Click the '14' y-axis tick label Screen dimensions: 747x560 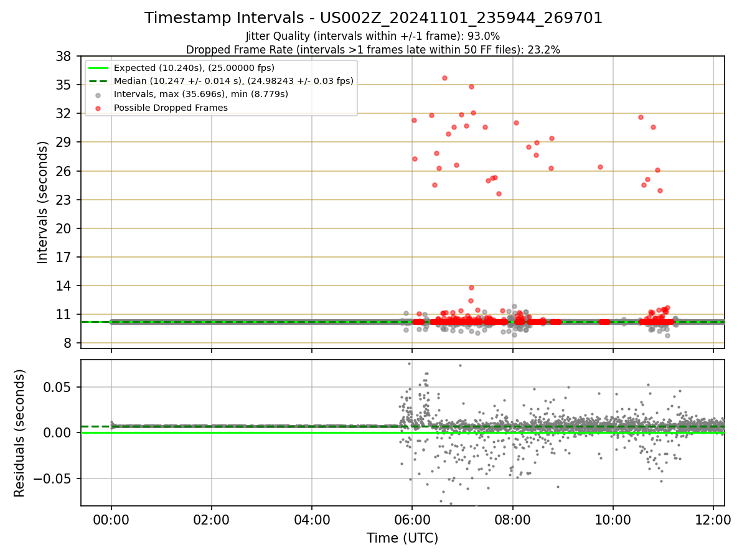click(x=63, y=286)
